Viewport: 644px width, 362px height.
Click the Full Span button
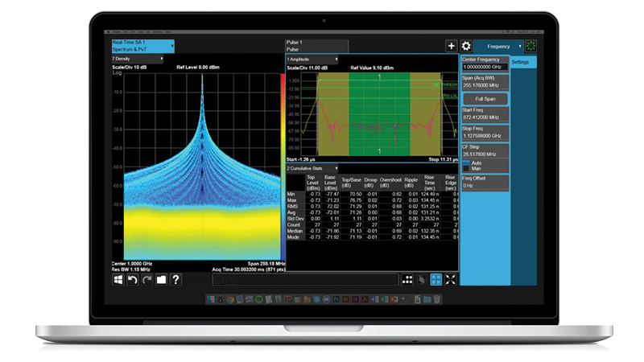[x=485, y=99]
